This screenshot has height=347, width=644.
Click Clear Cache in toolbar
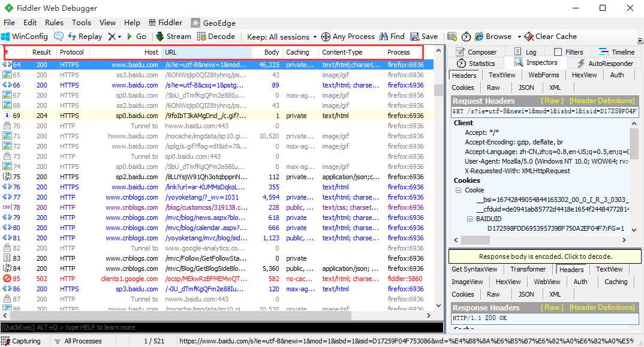[551, 37]
